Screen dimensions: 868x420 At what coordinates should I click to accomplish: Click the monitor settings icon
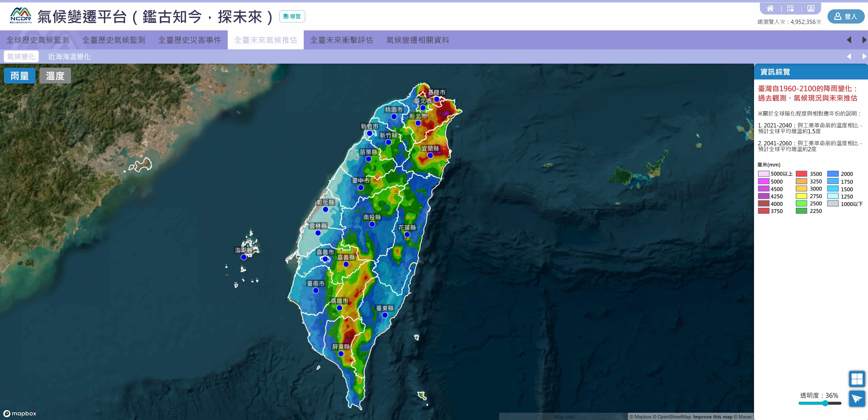click(x=811, y=8)
